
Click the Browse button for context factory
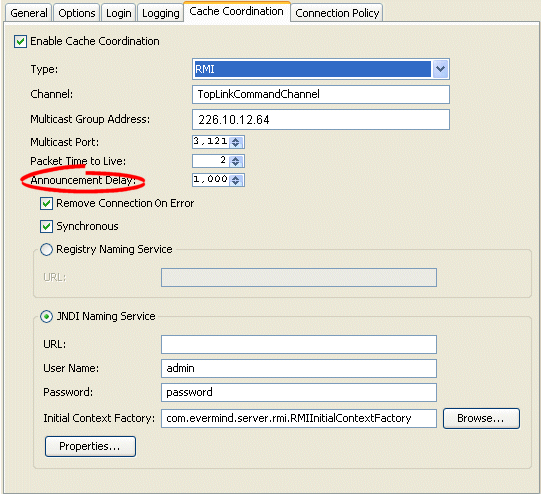481,418
